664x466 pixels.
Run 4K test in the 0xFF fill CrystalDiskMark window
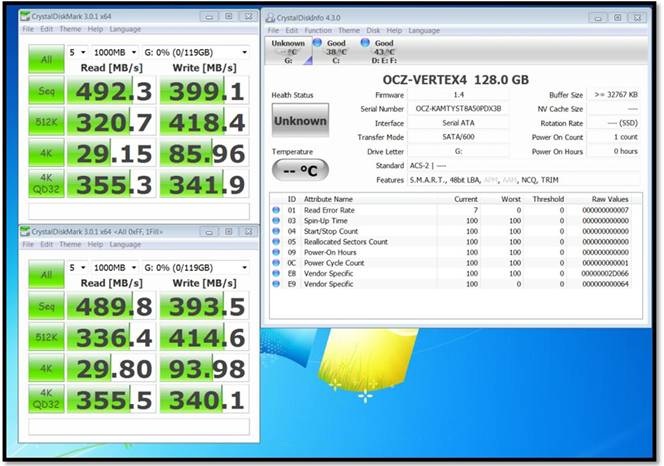46,368
